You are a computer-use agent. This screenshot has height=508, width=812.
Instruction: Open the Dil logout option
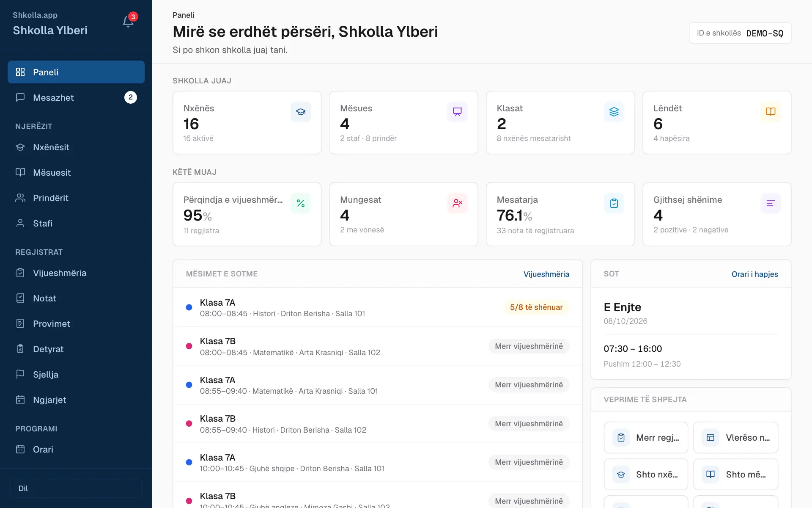(x=76, y=488)
